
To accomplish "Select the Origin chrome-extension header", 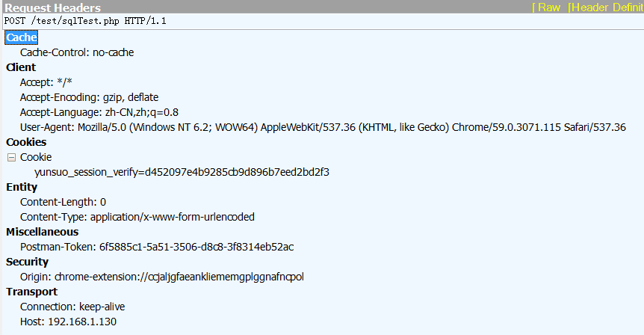I will (x=162, y=277).
